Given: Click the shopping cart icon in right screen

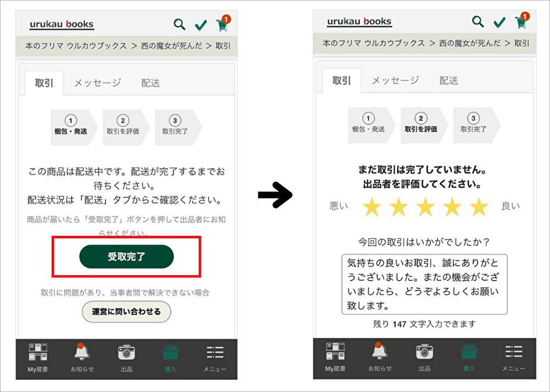Looking at the screenshot, I should pyautogui.click(x=521, y=22).
